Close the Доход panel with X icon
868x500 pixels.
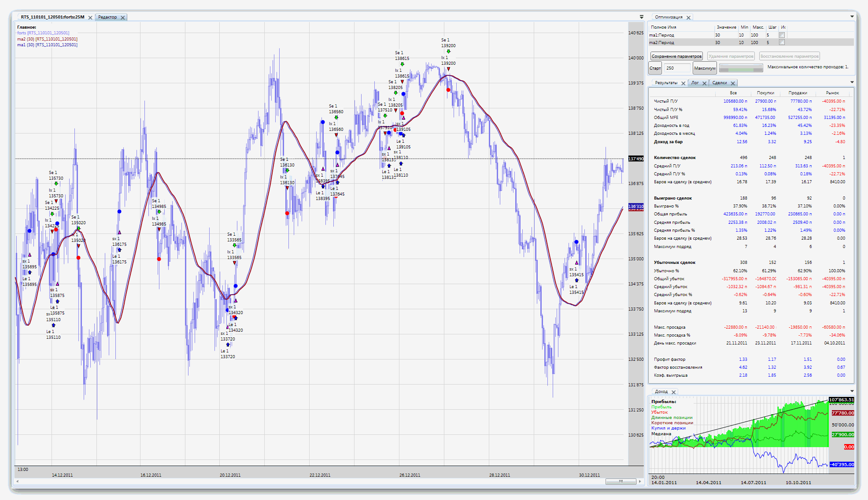click(x=673, y=392)
